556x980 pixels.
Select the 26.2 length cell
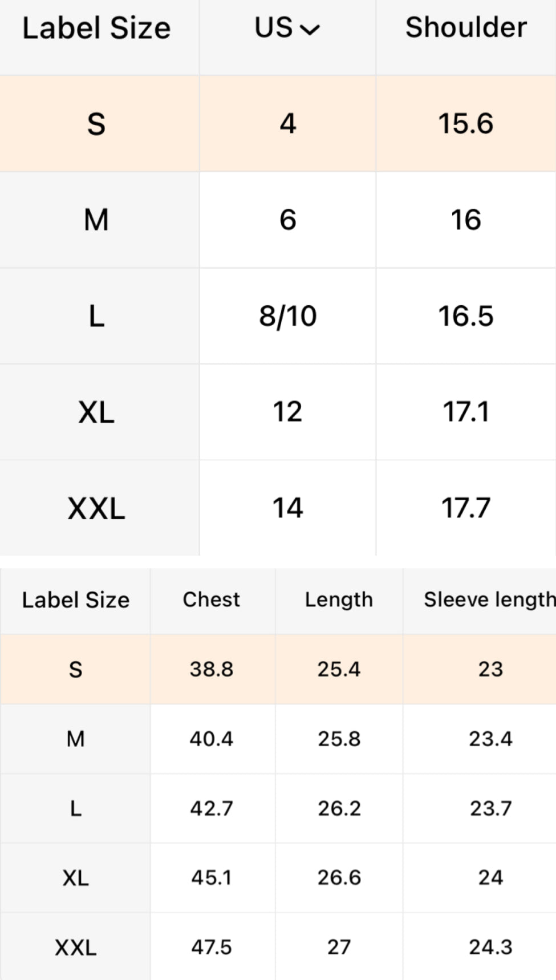click(339, 808)
